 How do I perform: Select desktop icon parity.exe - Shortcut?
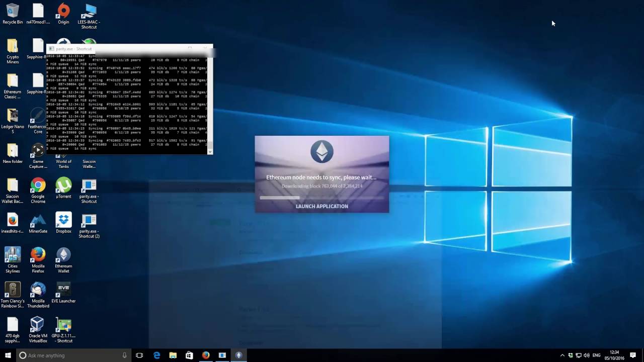[89, 191]
